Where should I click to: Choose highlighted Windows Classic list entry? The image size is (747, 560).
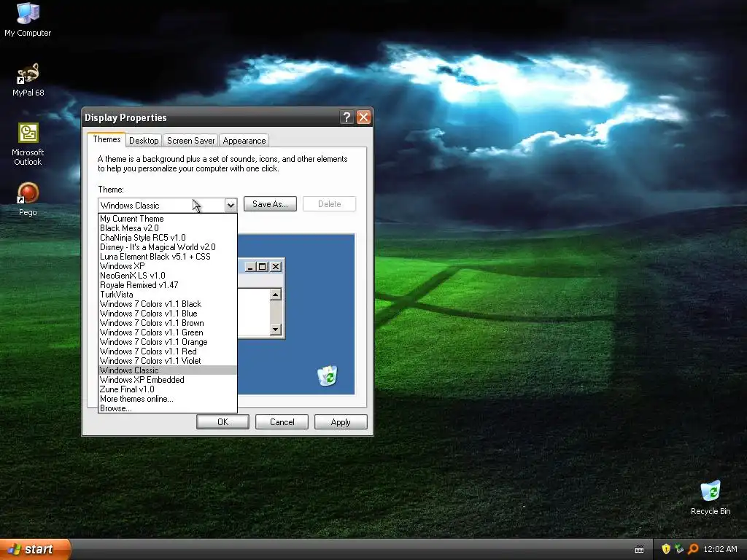(167, 370)
